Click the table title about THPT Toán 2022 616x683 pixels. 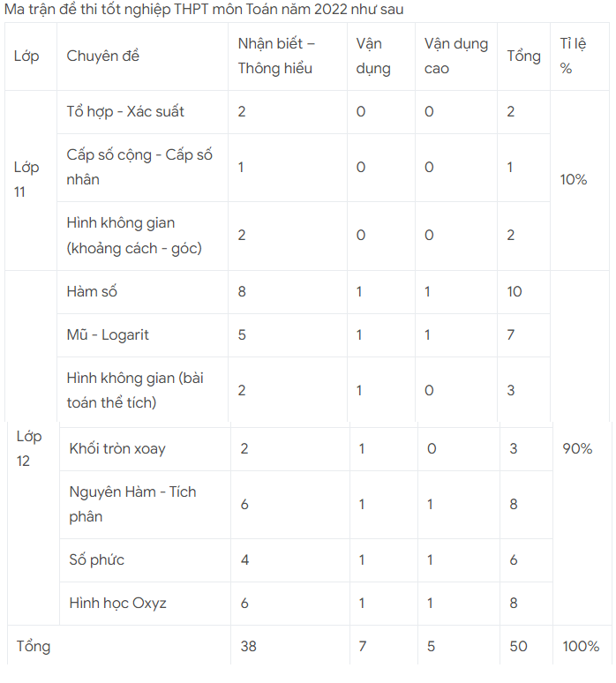(x=199, y=10)
